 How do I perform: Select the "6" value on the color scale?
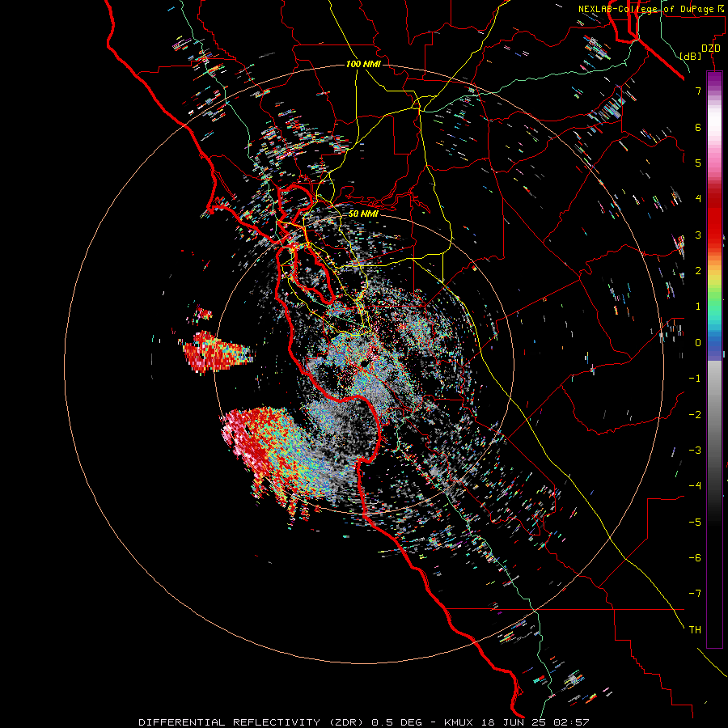coord(698,127)
